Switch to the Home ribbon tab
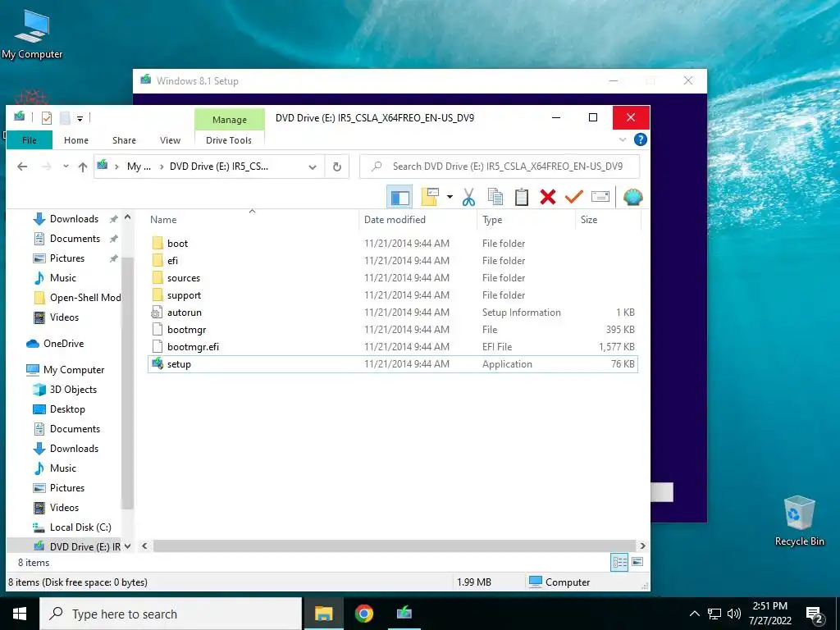 (x=76, y=139)
